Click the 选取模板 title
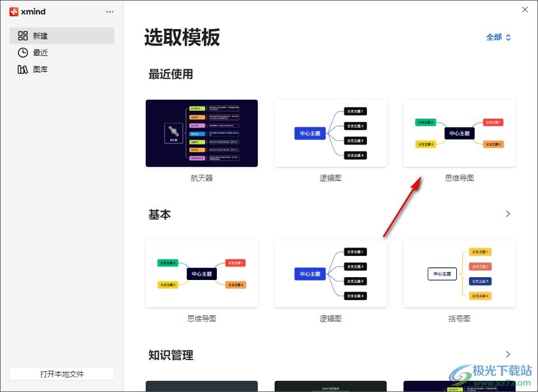538x392 pixels. [x=182, y=37]
